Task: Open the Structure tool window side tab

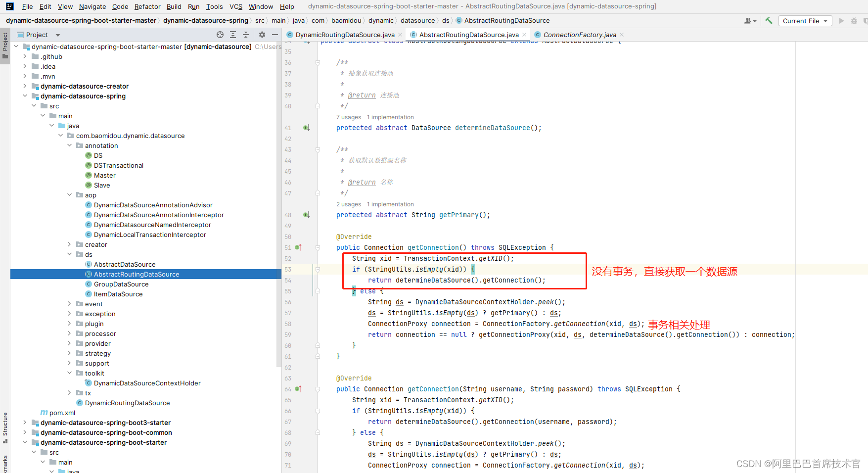Action: 5,428
